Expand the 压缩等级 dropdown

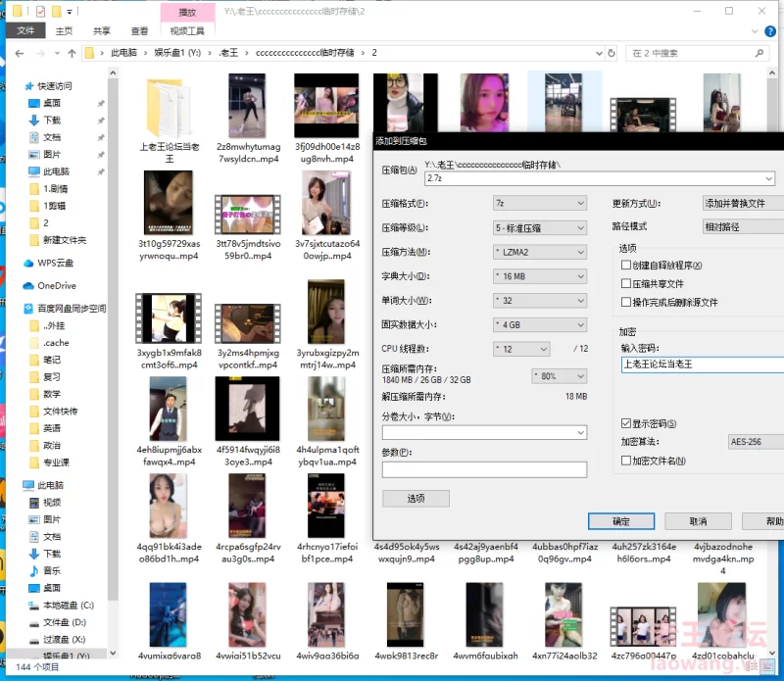click(x=538, y=227)
